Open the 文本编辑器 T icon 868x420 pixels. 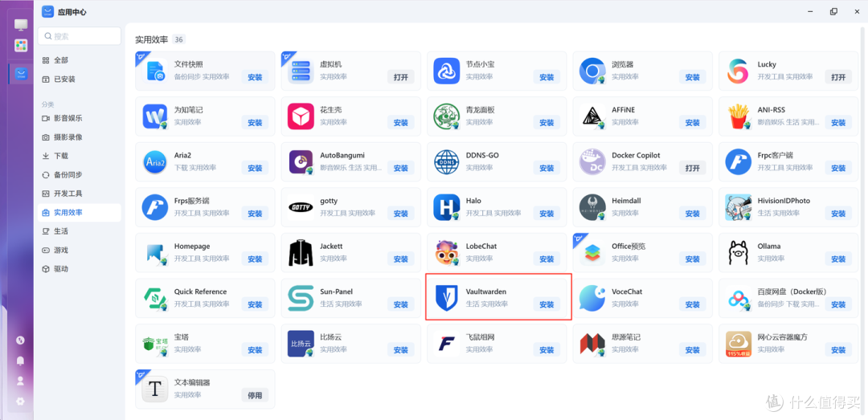[156, 389]
